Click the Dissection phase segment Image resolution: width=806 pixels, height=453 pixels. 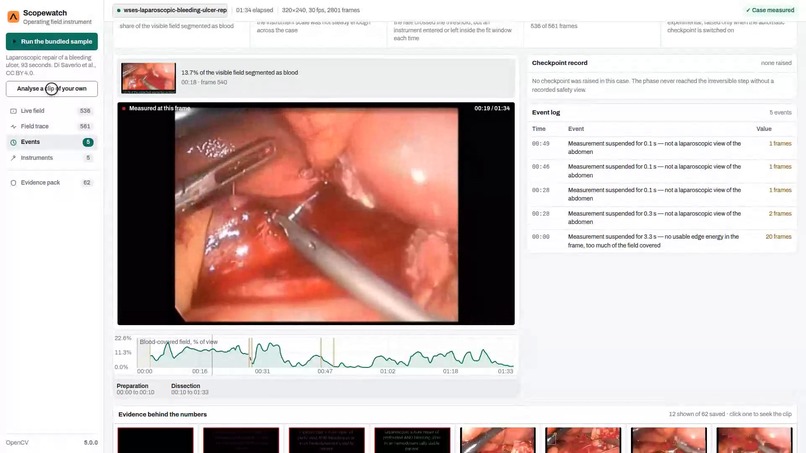tap(190, 389)
